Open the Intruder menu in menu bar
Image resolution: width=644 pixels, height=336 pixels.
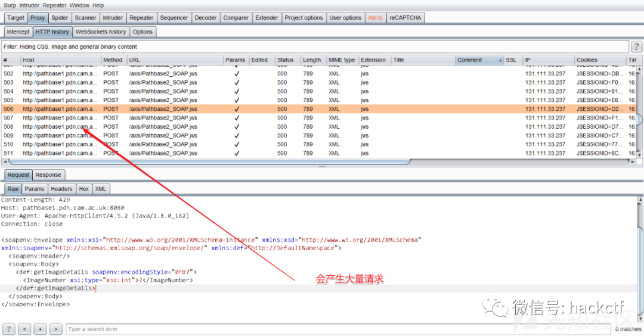click(x=30, y=5)
